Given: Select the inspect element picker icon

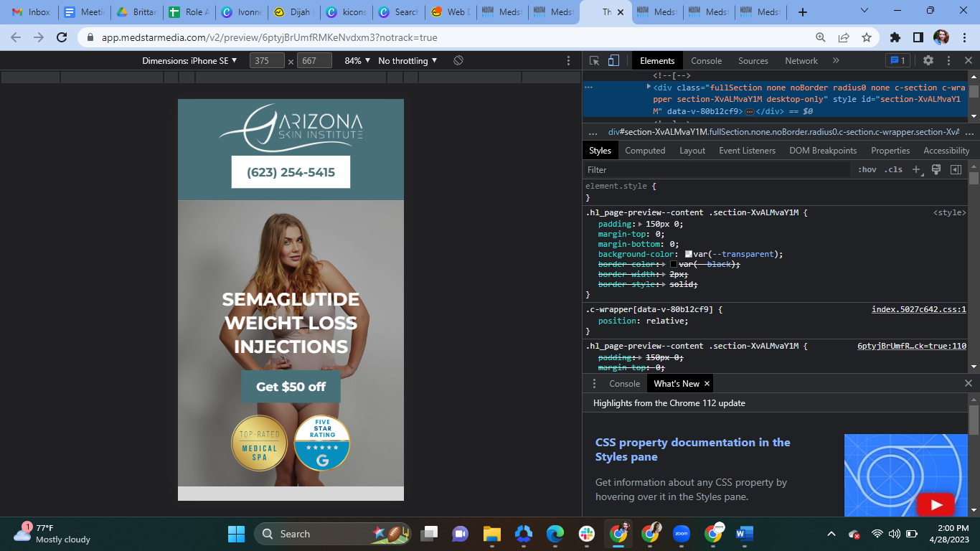Looking at the screenshot, I should tap(594, 61).
